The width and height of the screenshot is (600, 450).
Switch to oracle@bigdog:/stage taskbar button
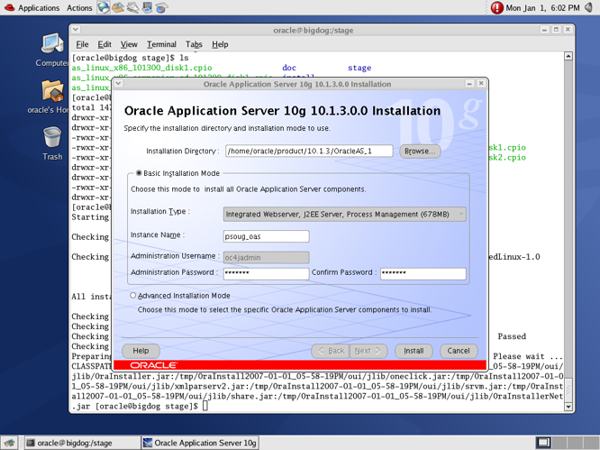pyautogui.click(x=82, y=443)
